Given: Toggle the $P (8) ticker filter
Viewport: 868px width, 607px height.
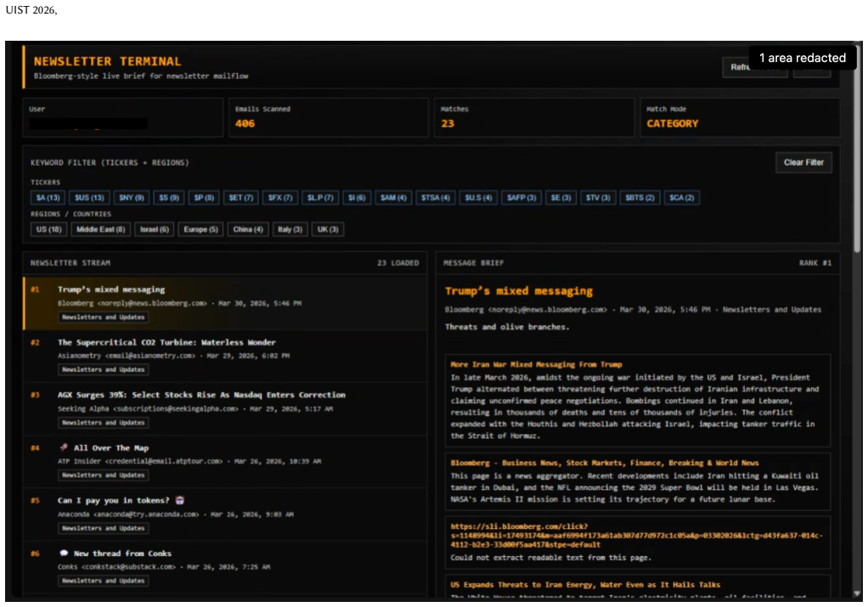Looking at the screenshot, I should [204, 198].
